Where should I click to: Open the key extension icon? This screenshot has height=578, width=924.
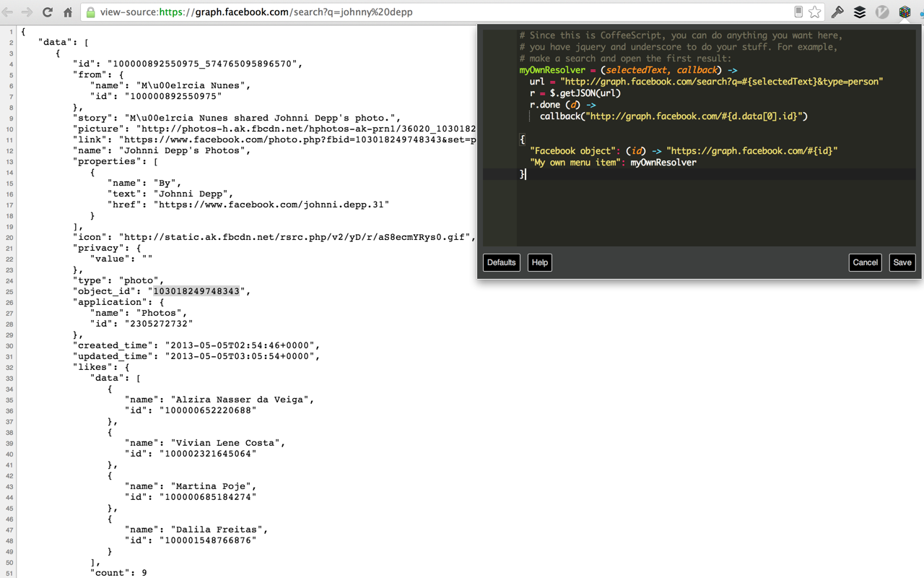(x=837, y=12)
